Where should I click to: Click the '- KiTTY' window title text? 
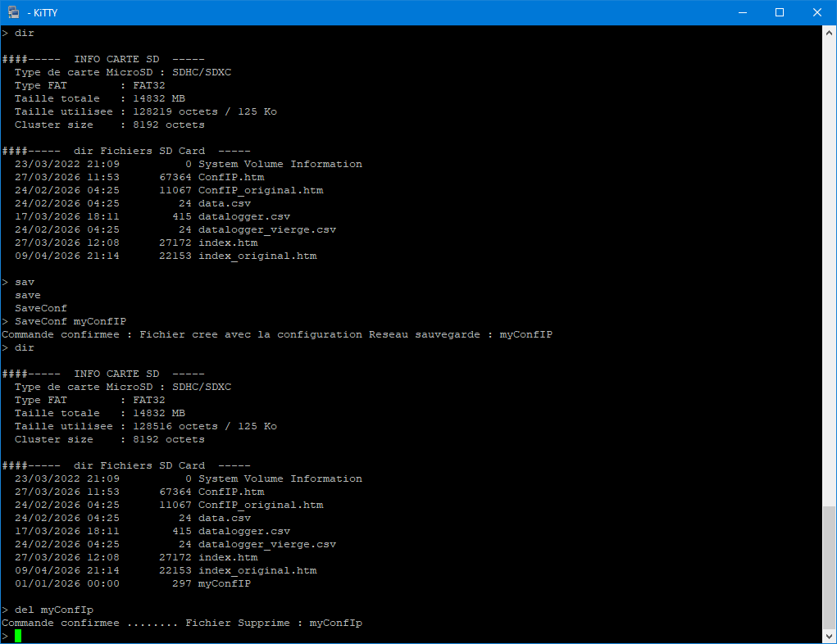point(42,13)
